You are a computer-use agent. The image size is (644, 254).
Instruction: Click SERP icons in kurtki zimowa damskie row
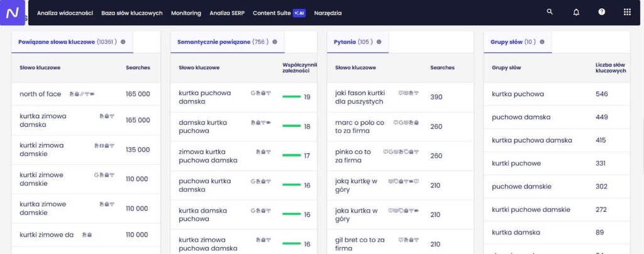click(104, 146)
